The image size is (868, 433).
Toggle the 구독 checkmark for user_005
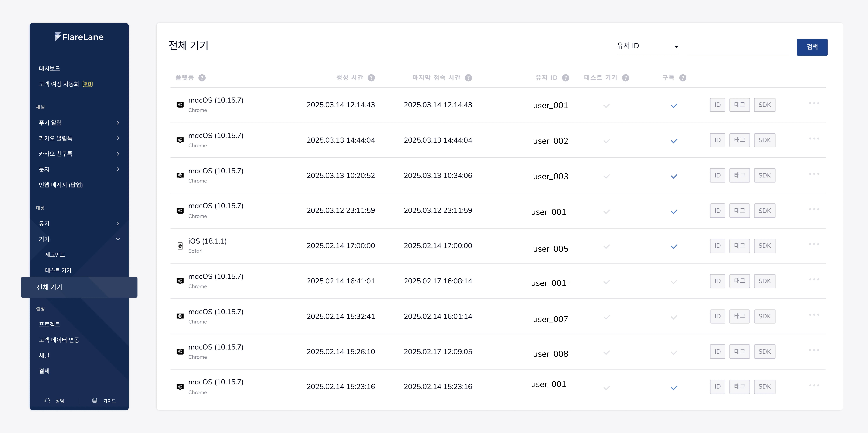(674, 247)
